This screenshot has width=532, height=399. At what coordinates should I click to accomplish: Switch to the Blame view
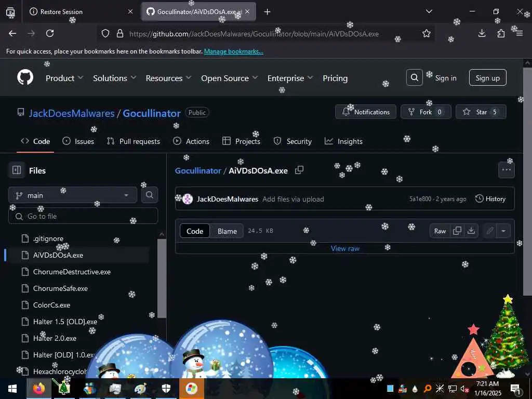227,231
